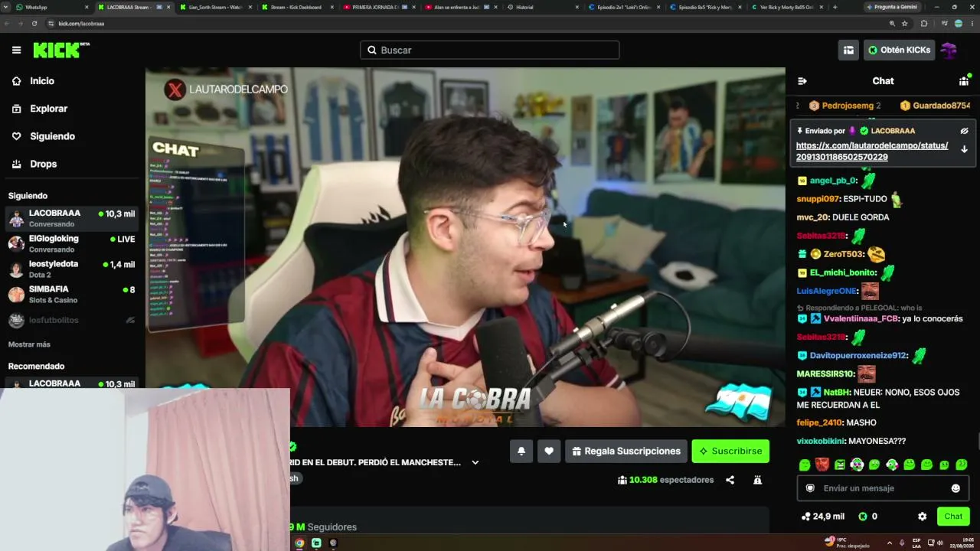This screenshot has height=551, width=980.
Task: Share the stream via the share icon
Action: point(730,480)
